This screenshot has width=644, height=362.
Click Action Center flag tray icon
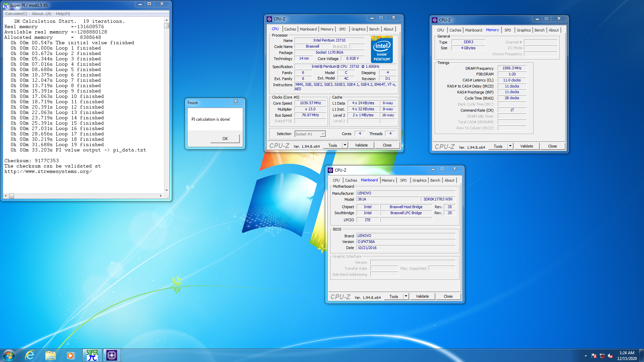594,356
